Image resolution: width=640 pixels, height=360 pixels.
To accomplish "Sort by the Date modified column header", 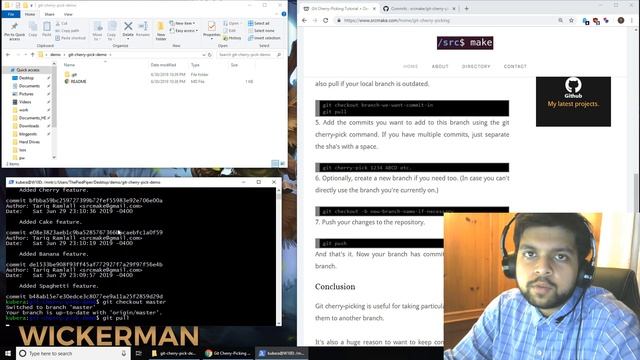I will click(x=163, y=65).
